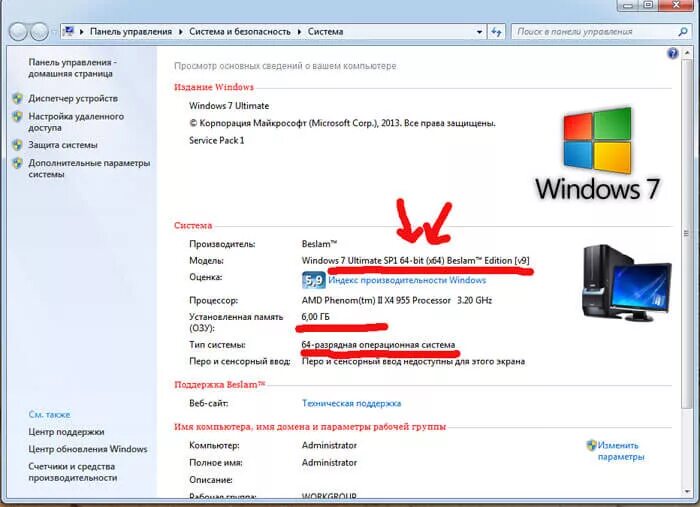This screenshot has width=700, height=507.
Task: Open Центр поддержки
Action: pos(66,432)
